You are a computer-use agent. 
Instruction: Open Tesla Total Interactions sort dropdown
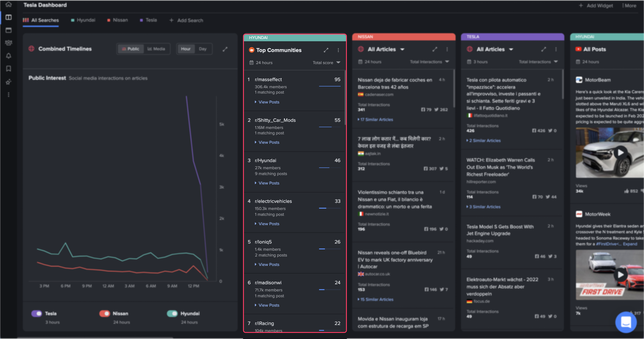click(538, 62)
